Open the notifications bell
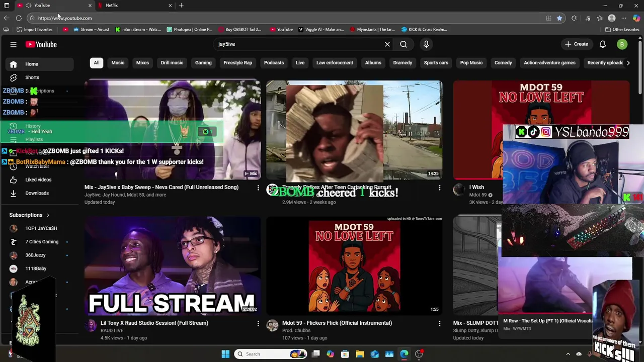 [x=603, y=44]
